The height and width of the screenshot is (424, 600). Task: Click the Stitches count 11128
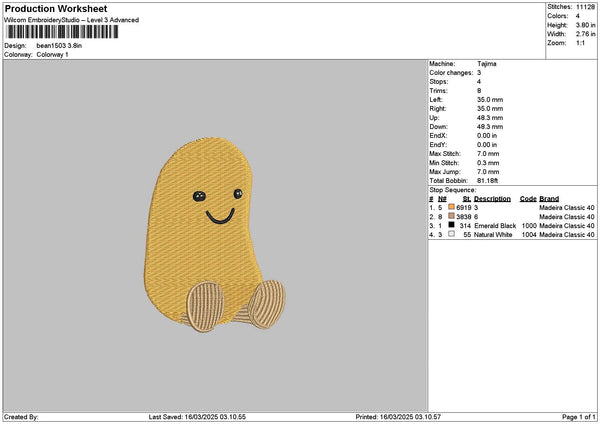coord(587,6)
